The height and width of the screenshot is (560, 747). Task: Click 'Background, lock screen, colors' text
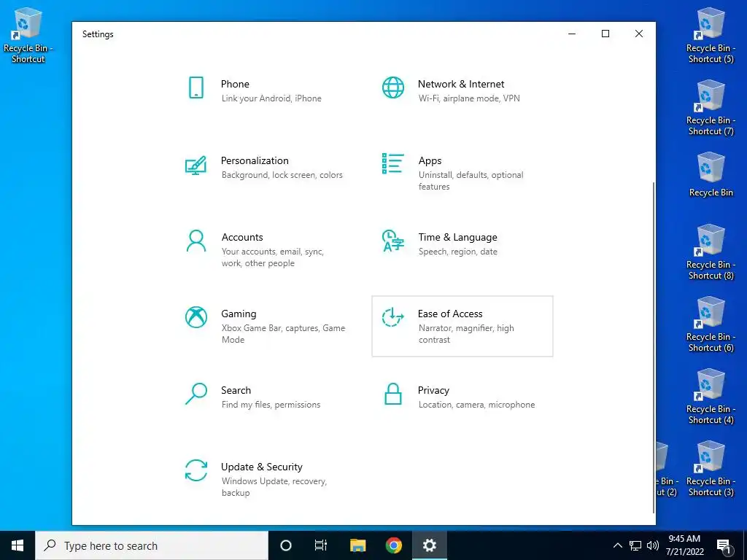click(282, 175)
